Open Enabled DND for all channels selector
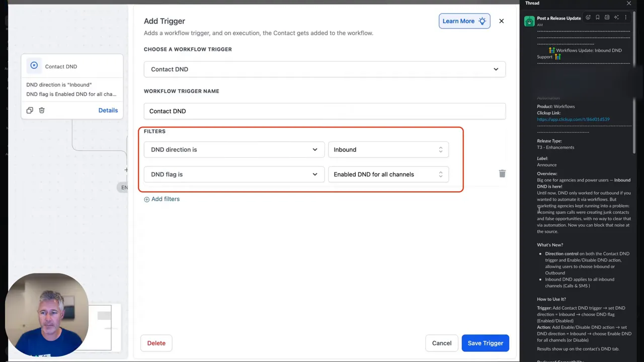Viewport: 644px width, 362px height. coord(388,174)
